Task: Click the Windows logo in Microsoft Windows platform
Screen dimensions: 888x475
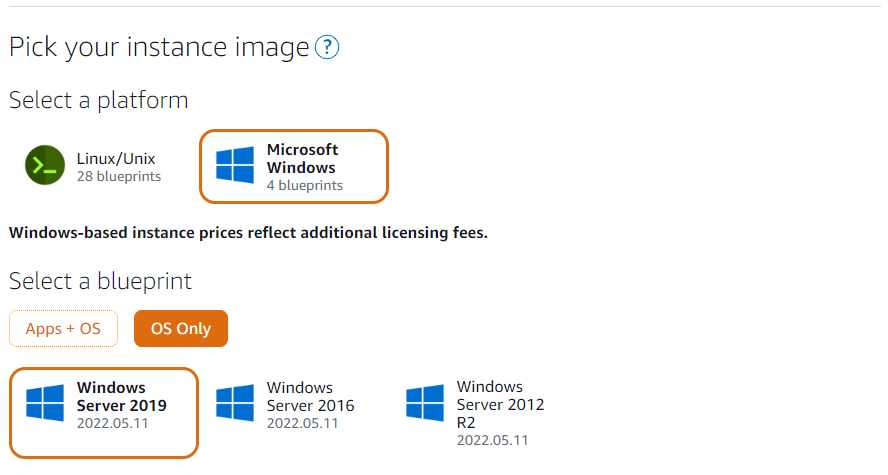Action: click(x=235, y=165)
